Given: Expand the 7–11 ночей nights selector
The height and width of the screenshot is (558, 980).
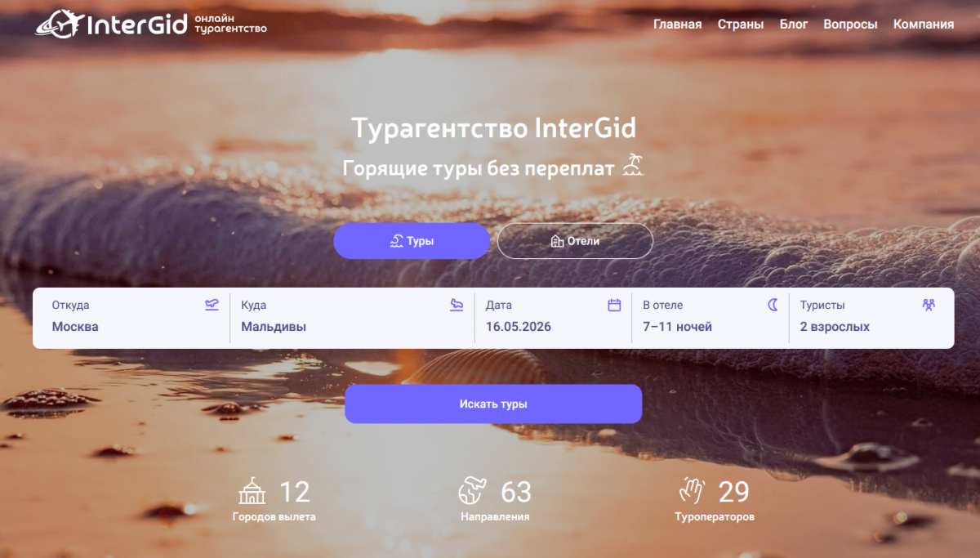Looking at the screenshot, I should 710,318.
